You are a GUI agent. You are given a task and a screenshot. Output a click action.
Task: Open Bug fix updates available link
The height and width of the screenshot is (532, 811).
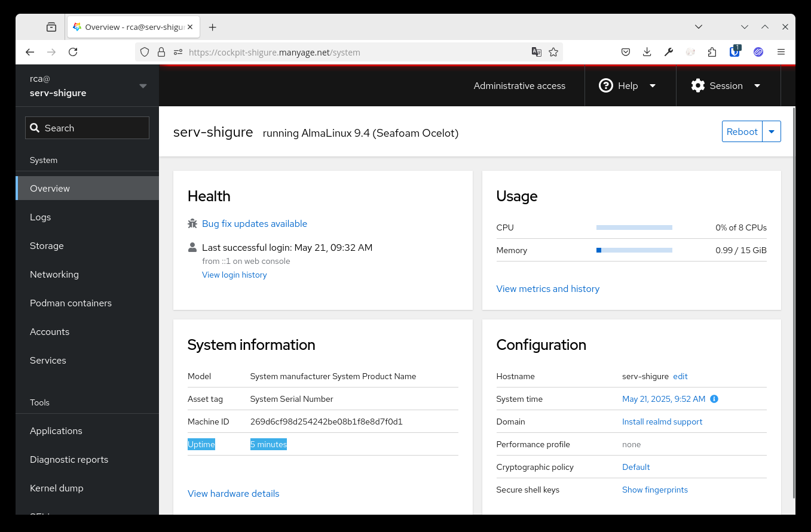255,223
